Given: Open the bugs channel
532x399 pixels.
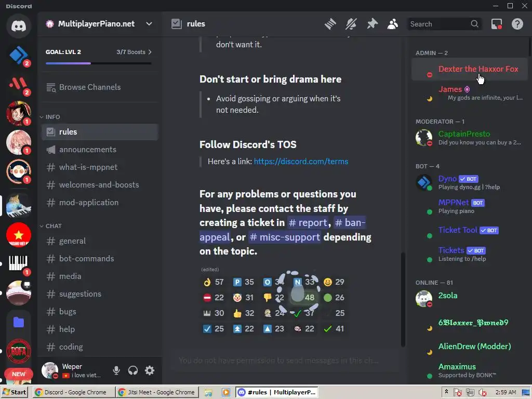Looking at the screenshot, I should [100, 312].
